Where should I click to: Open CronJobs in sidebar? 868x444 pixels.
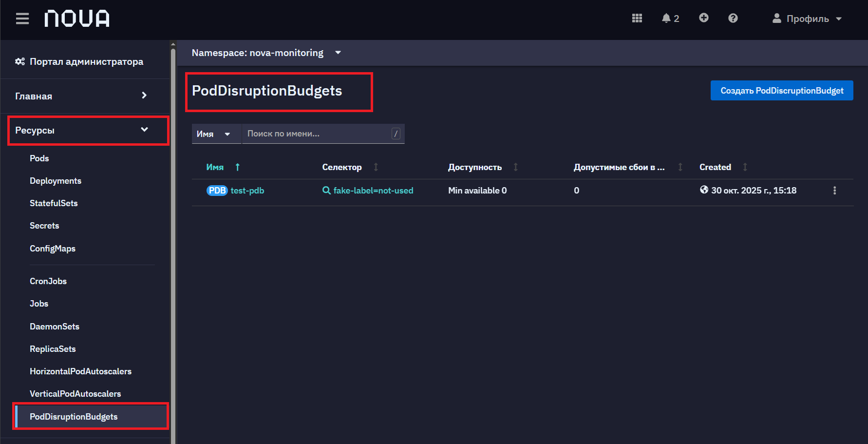point(48,281)
